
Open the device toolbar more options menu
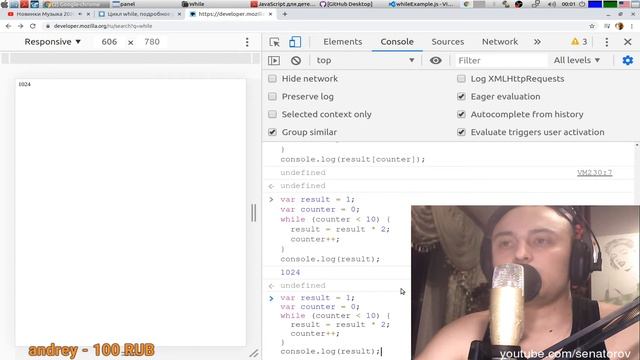(x=247, y=42)
